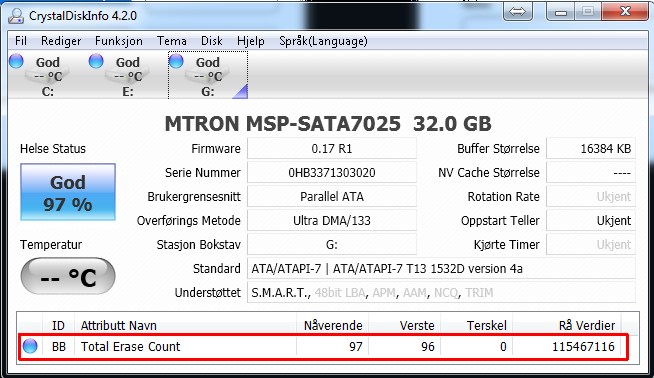Click the blue status orb for drive C:
654x378 pixels.
(x=16, y=61)
